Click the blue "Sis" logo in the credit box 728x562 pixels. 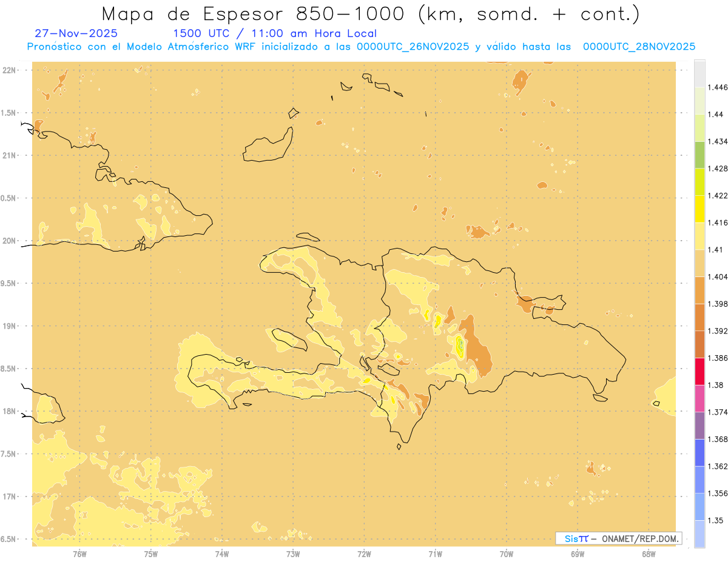tap(571, 538)
